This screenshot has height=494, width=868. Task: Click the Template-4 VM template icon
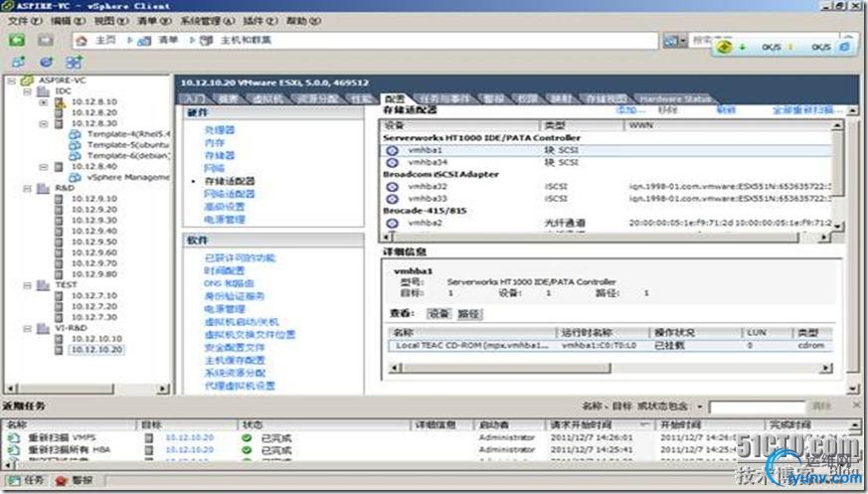click(75, 134)
